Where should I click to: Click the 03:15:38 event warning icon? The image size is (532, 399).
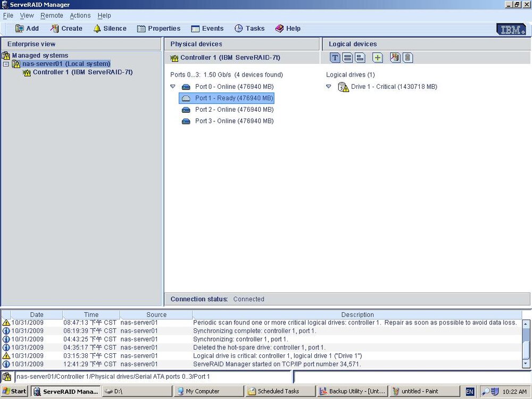coord(6,356)
